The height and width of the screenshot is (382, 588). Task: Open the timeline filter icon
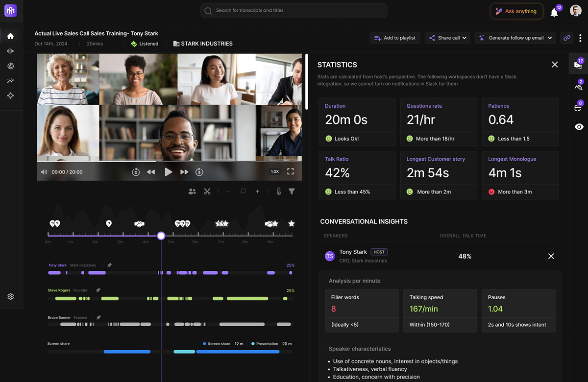point(292,191)
